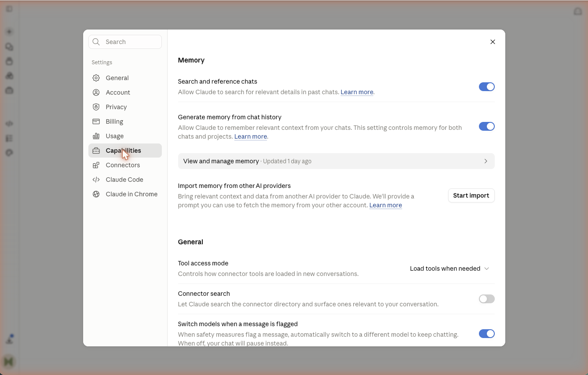Enable the Connector search toggle
Image resolution: width=588 pixels, height=375 pixels.
pos(487,299)
